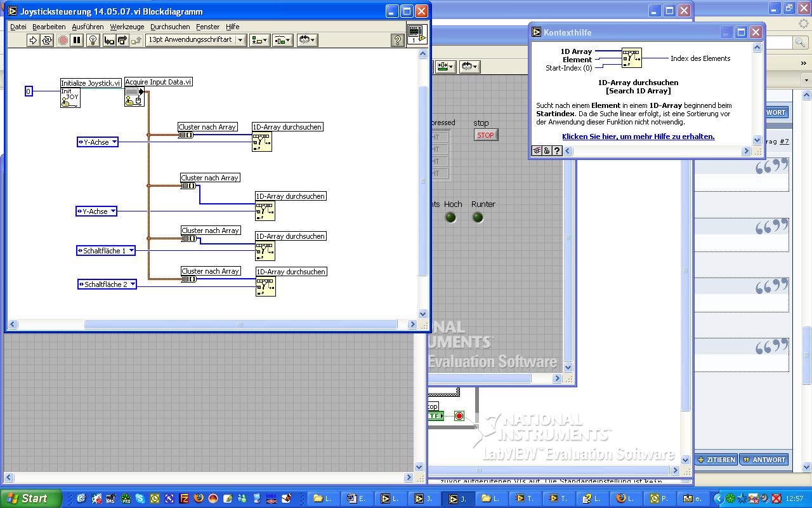812x508 pixels.
Task: Click the red STOP button on front panel
Action: (x=485, y=135)
